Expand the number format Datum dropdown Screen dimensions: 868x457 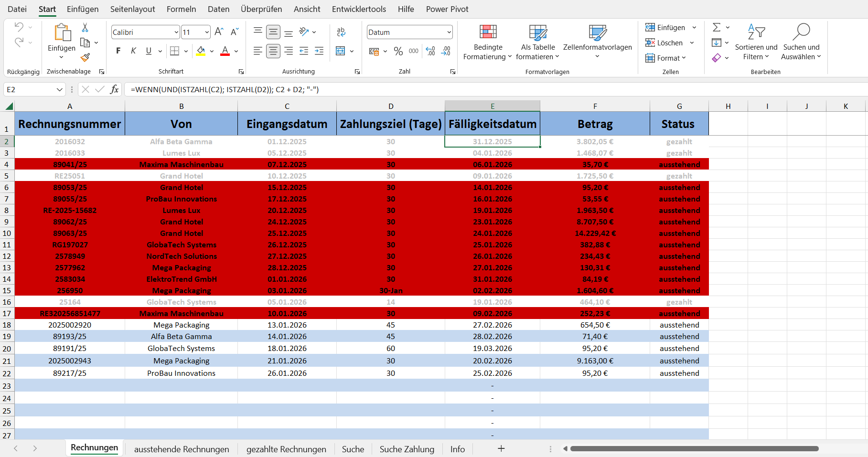[449, 32]
